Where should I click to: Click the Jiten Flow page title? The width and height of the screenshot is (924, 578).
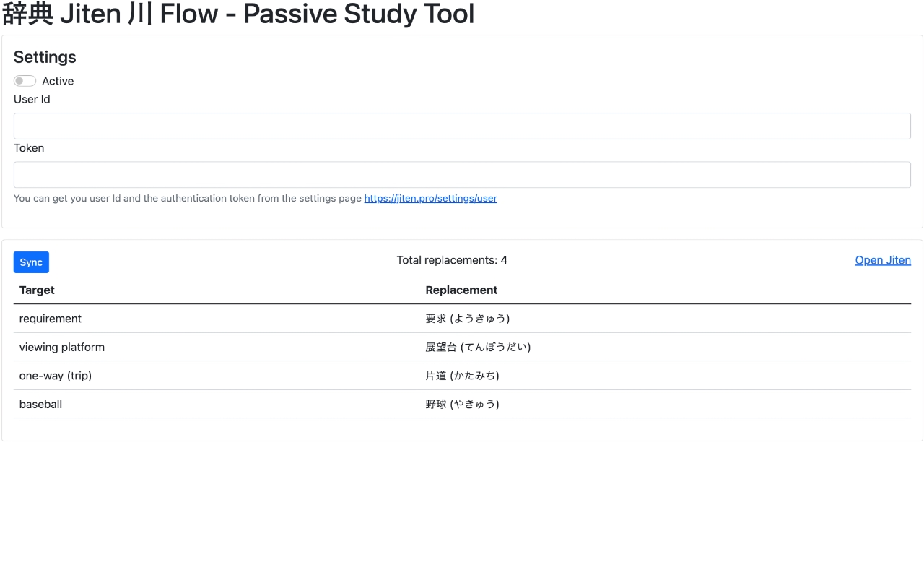click(237, 14)
